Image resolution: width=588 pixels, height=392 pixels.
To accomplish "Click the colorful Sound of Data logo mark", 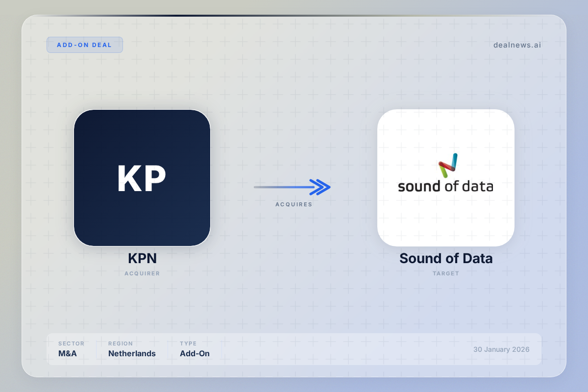I will [x=447, y=165].
